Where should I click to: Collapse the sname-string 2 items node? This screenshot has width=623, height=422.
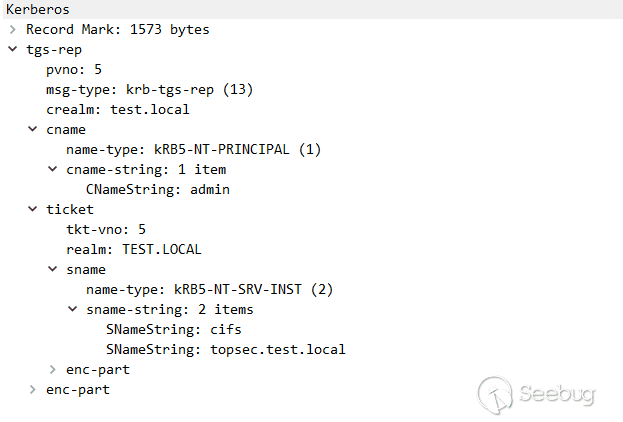coord(72,310)
